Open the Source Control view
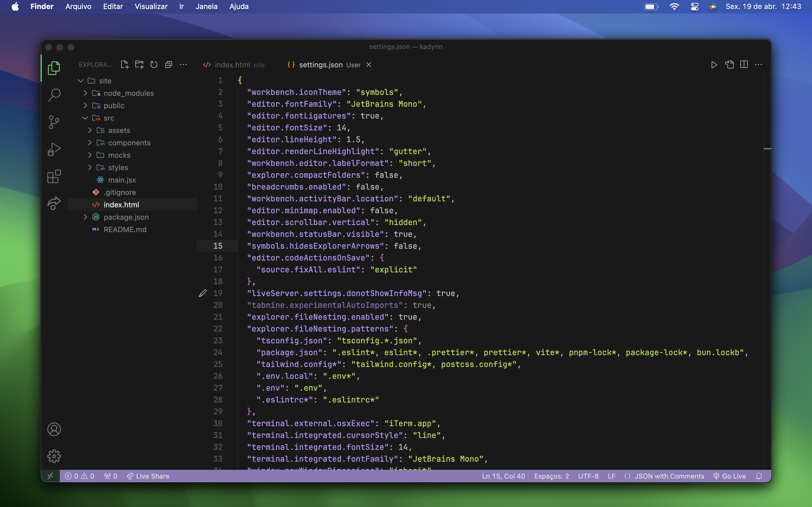Viewport: 812px width, 507px height. 54,122
